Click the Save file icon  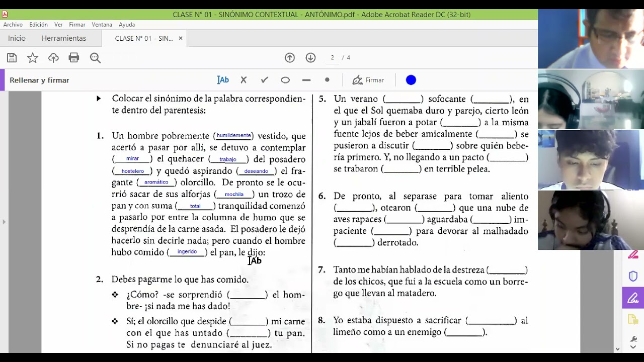pyautogui.click(x=12, y=58)
